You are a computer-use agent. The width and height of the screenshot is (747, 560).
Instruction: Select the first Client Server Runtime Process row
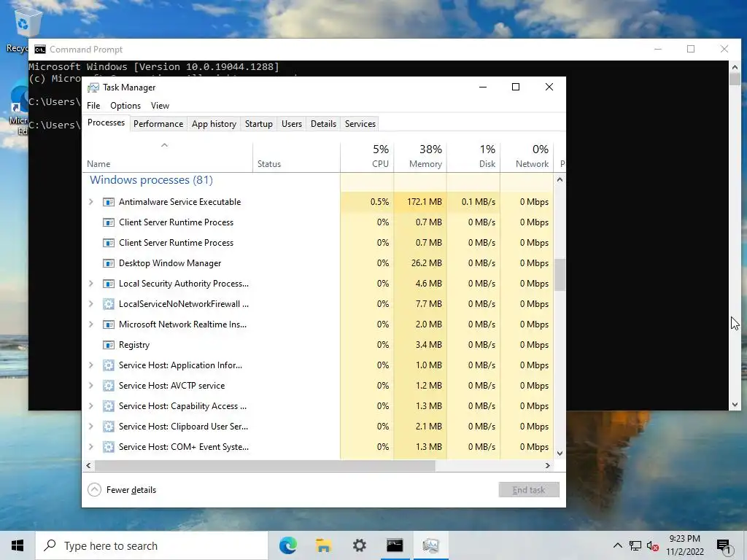click(x=318, y=222)
